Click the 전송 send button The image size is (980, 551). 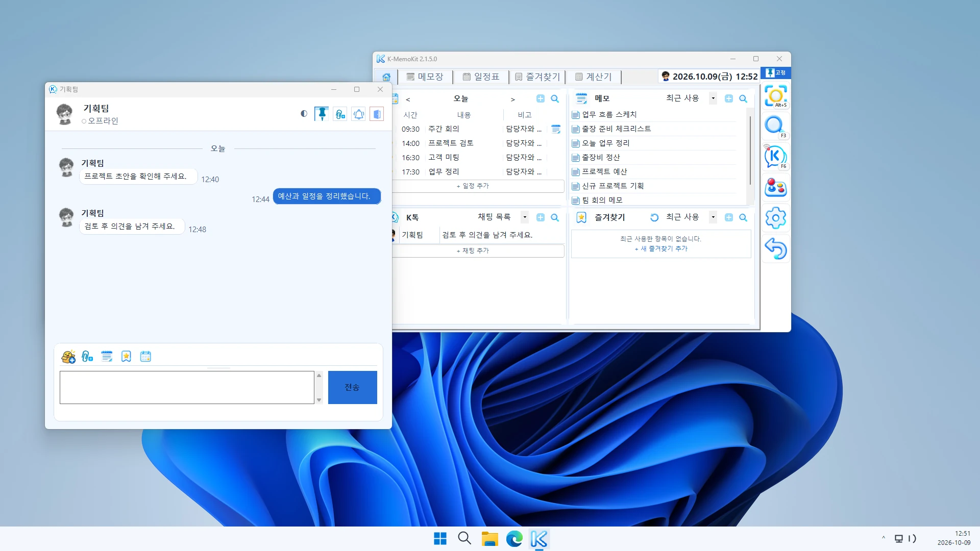pyautogui.click(x=352, y=387)
